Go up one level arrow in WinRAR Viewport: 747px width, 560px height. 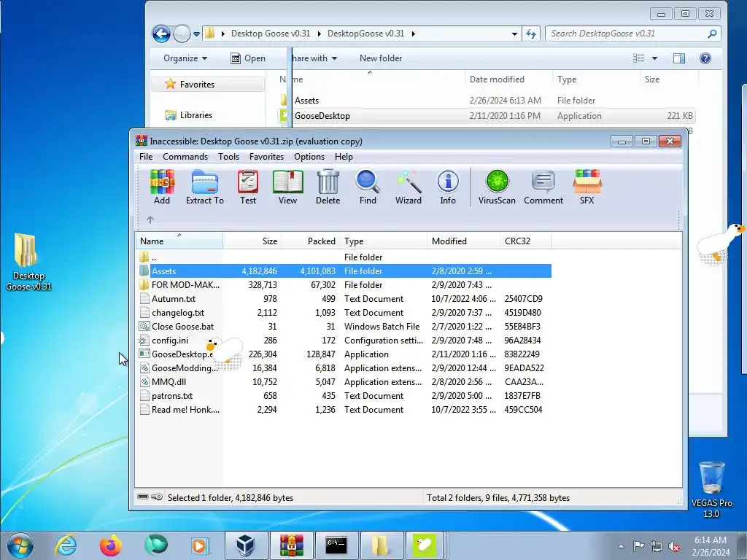150,219
